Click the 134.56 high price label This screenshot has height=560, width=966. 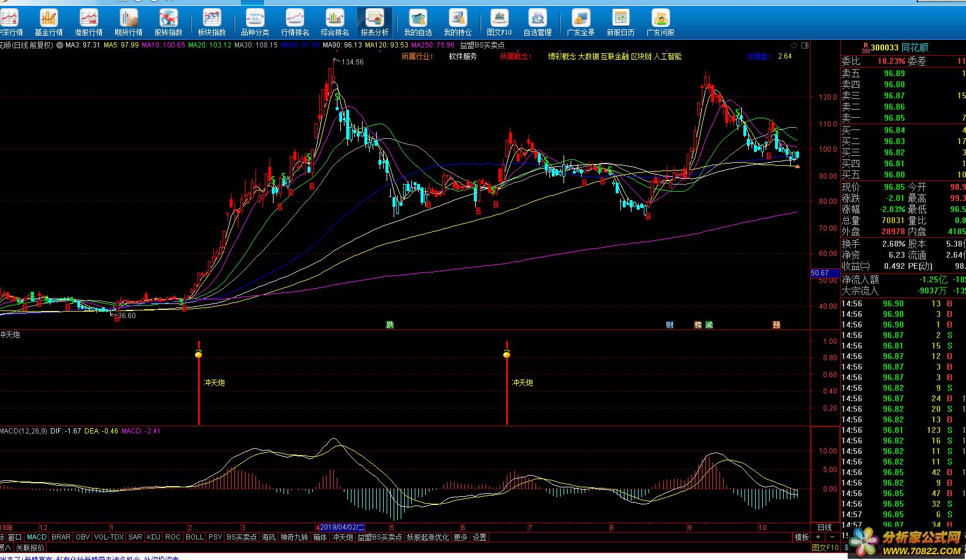(353, 62)
